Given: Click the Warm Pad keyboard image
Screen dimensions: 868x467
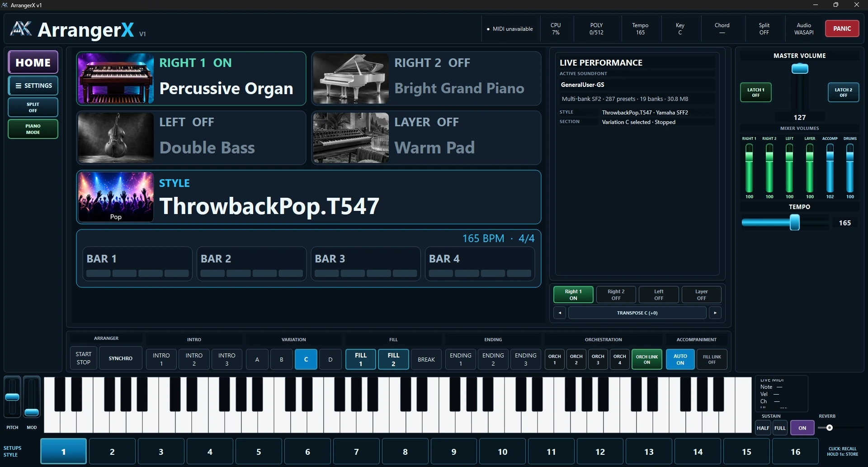Looking at the screenshot, I should [x=351, y=138].
